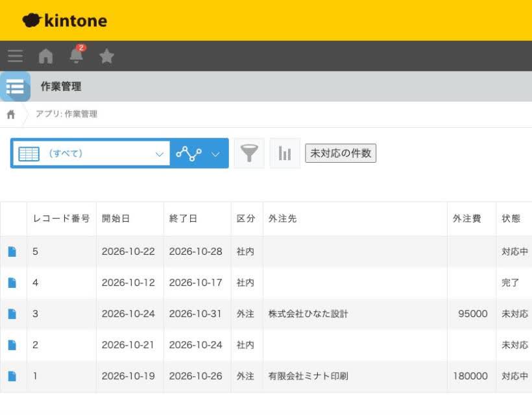Click 社内 category in record 5
The width and height of the screenshot is (532, 415).
(x=245, y=252)
